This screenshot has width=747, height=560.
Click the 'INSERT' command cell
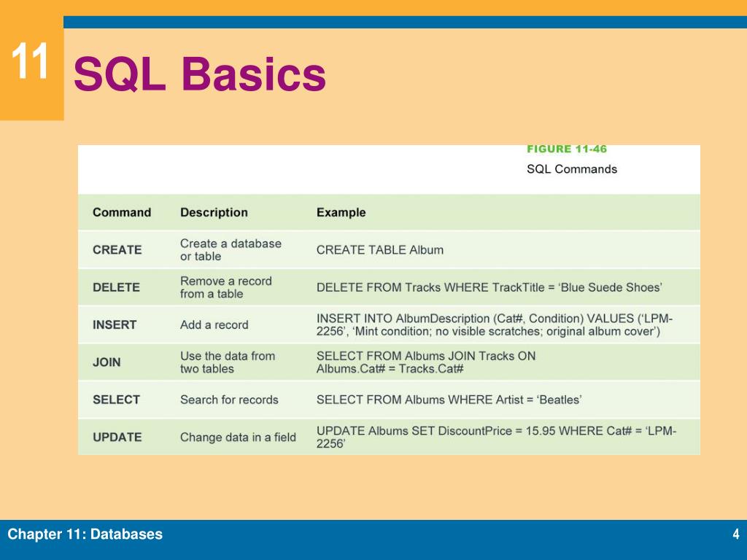pyautogui.click(x=115, y=324)
